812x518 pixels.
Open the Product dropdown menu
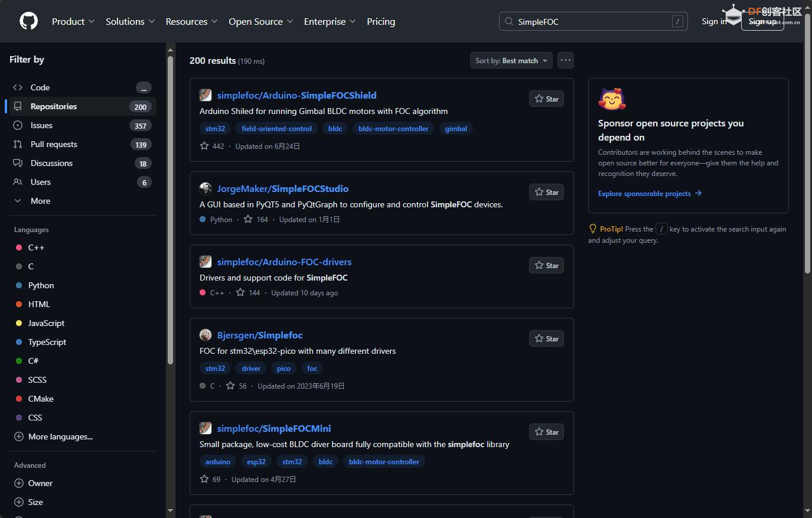coord(73,21)
